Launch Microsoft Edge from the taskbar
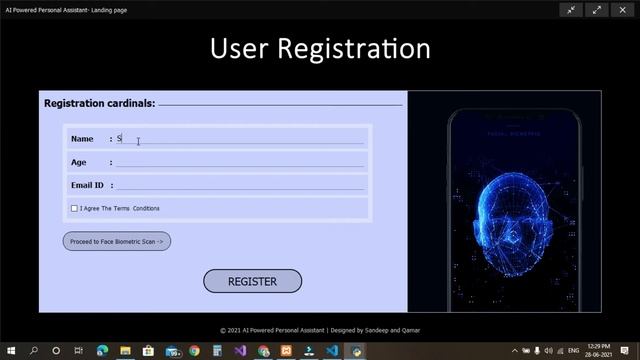 coord(102,351)
